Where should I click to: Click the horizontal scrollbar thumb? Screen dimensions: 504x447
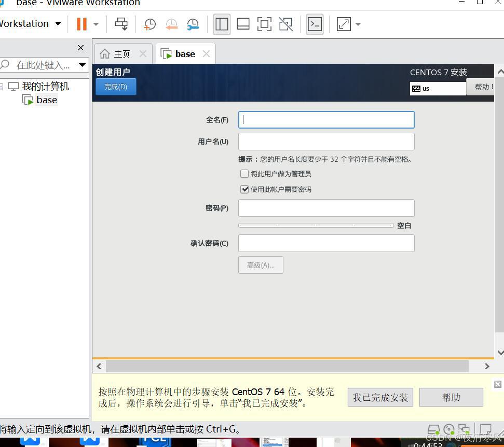[x=287, y=367]
